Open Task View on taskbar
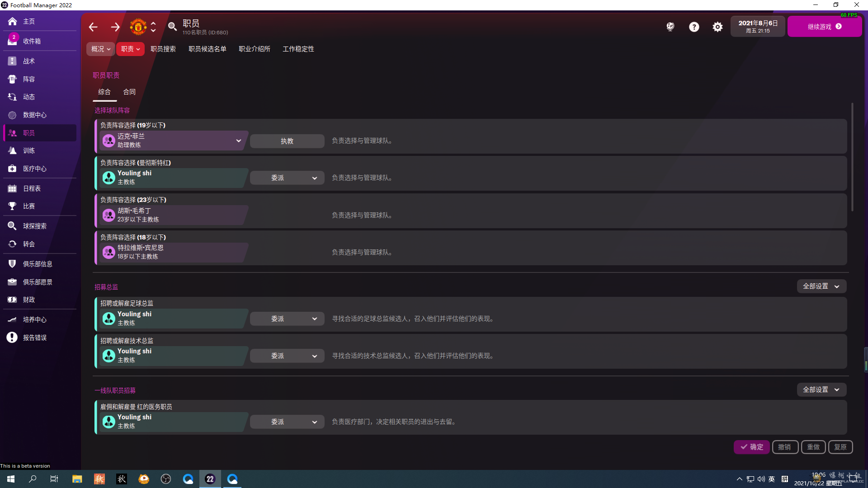The height and width of the screenshot is (488, 868). point(54,479)
